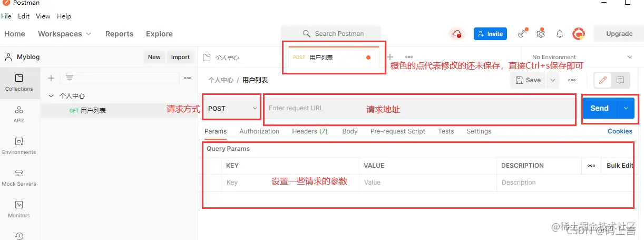The image size is (644, 240).
Task: Open sidebar collections more options ellipsis
Action: click(x=188, y=78)
